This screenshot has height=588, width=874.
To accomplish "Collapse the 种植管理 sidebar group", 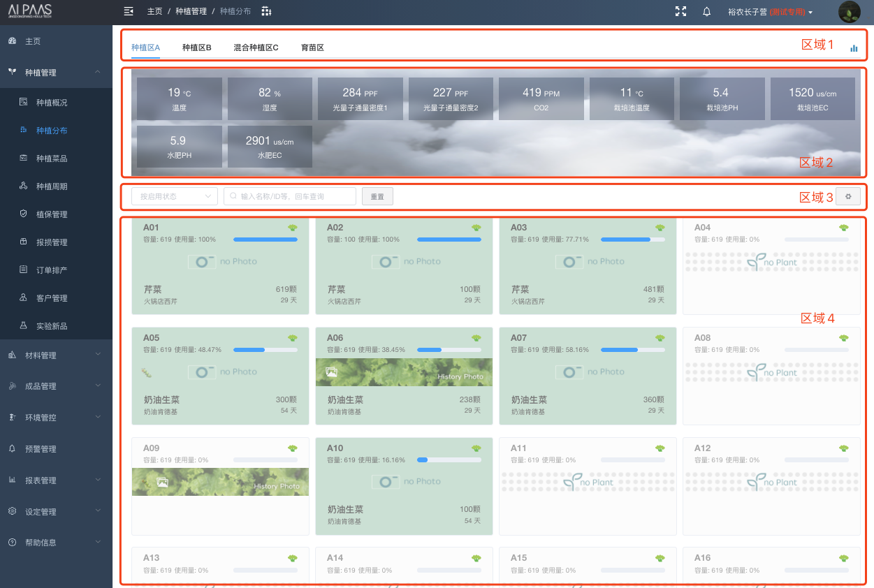I will coord(56,73).
